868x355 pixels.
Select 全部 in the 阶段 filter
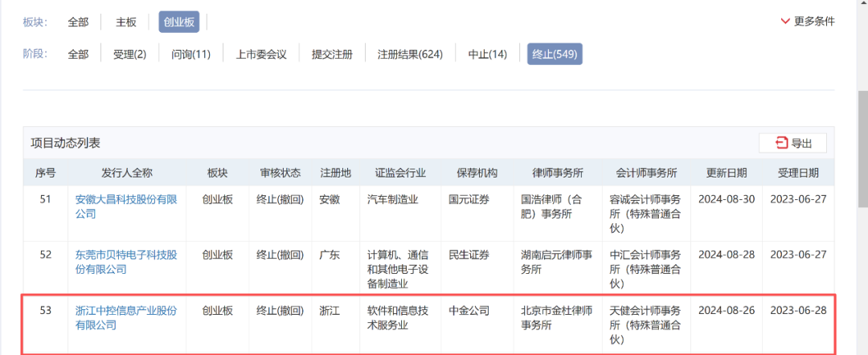[78, 55]
